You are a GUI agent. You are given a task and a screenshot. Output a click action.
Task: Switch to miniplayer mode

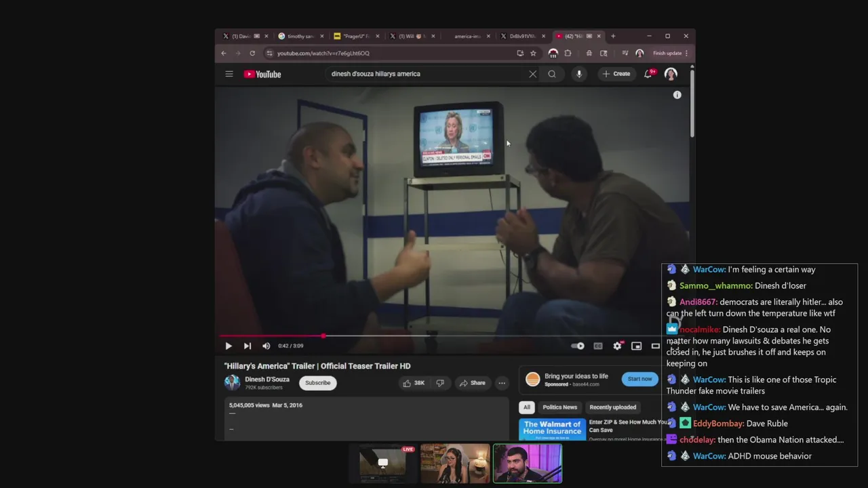coord(636,346)
